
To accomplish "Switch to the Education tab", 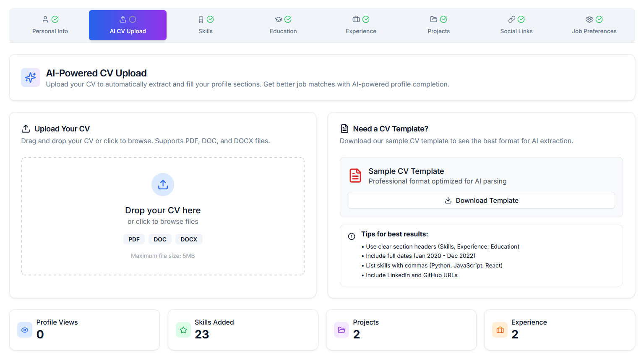I will [283, 25].
